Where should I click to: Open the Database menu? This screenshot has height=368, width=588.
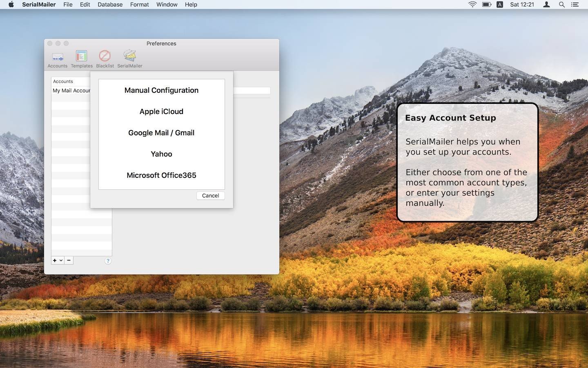point(110,4)
